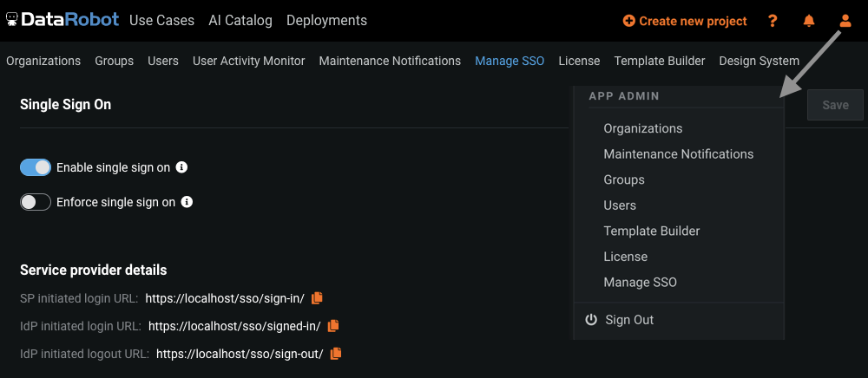Viewport: 868px width, 378px height.
Task: Copy the SP initiated login URL
Action: (317, 298)
